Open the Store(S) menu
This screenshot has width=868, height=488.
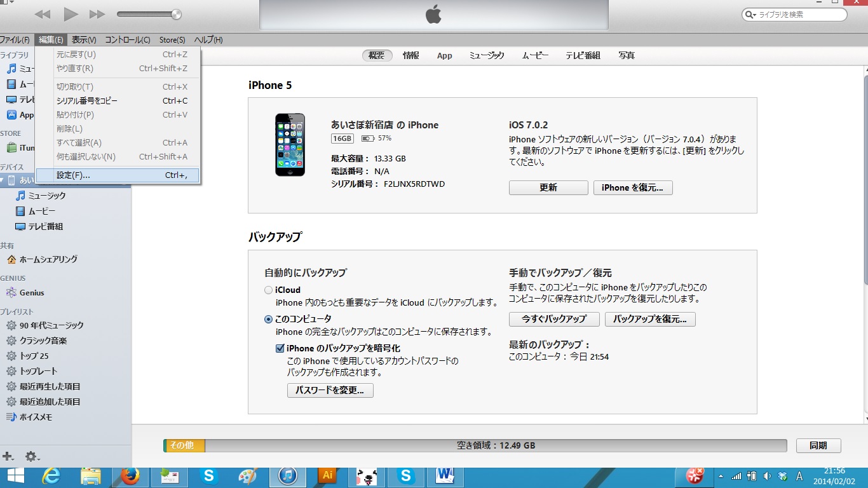(172, 40)
